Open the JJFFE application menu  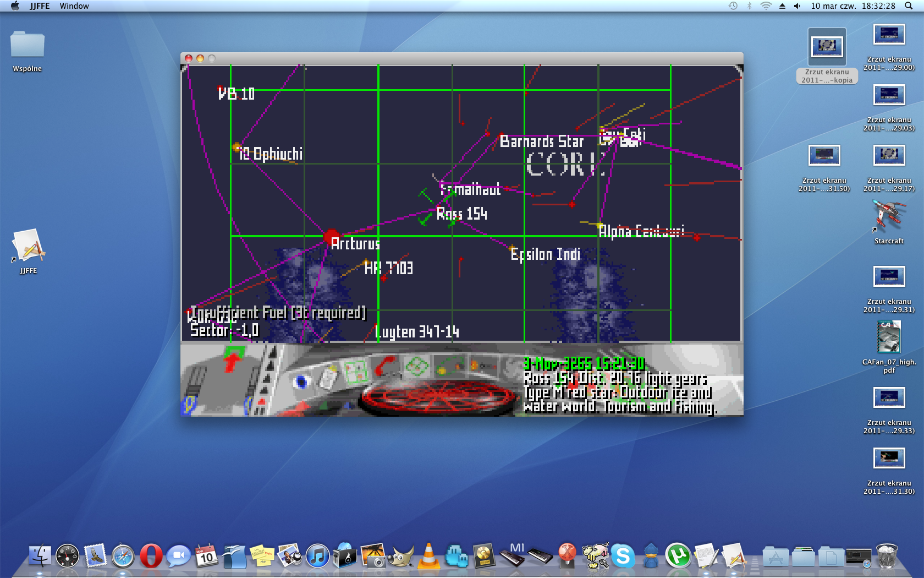click(40, 6)
